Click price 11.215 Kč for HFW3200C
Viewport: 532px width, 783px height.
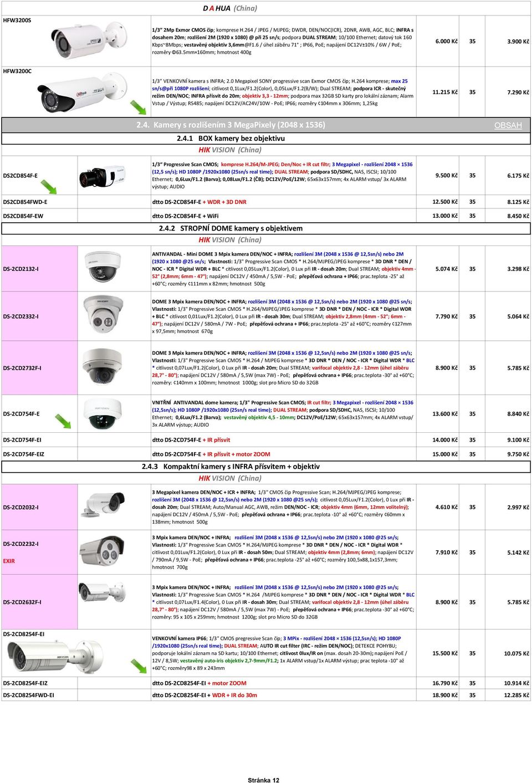[445, 93]
